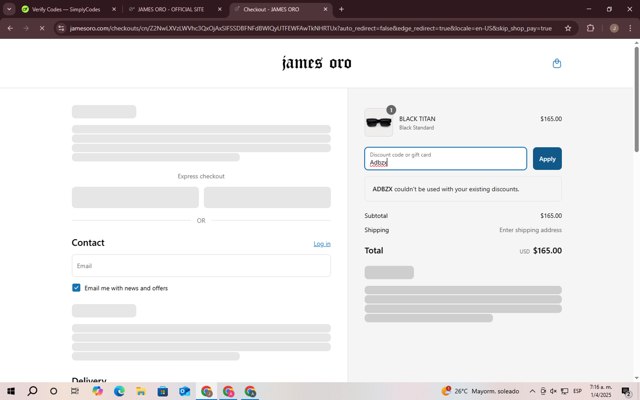Click the Express checkout label
This screenshot has width=640, height=400.
[x=201, y=176]
